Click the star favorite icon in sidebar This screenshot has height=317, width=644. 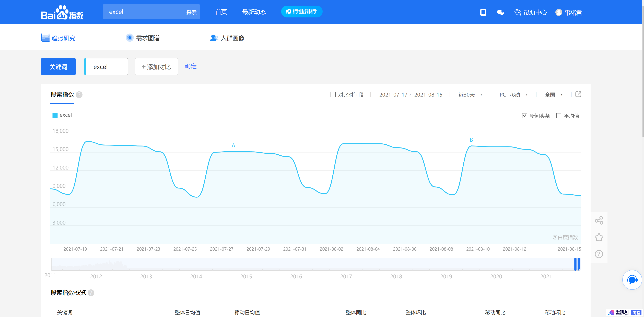coord(599,237)
